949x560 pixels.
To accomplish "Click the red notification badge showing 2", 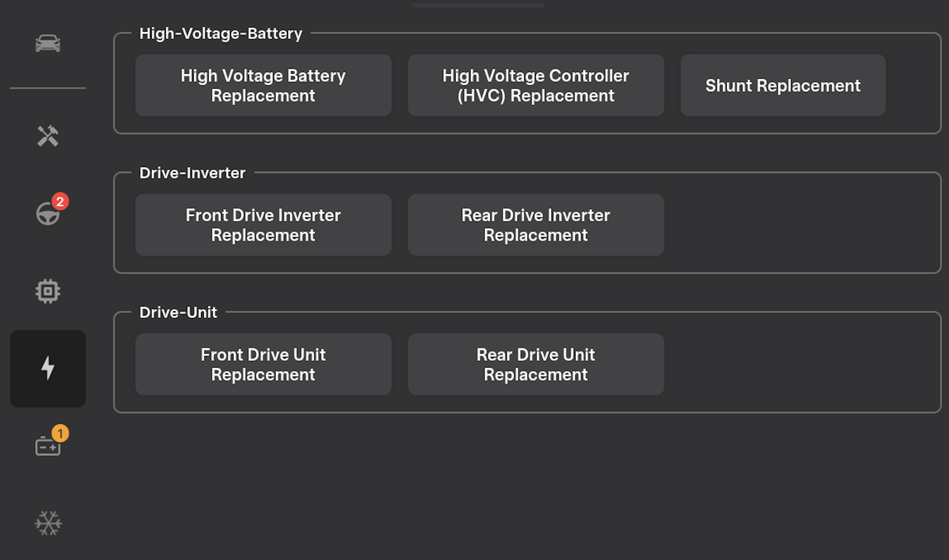I will (60, 201).
